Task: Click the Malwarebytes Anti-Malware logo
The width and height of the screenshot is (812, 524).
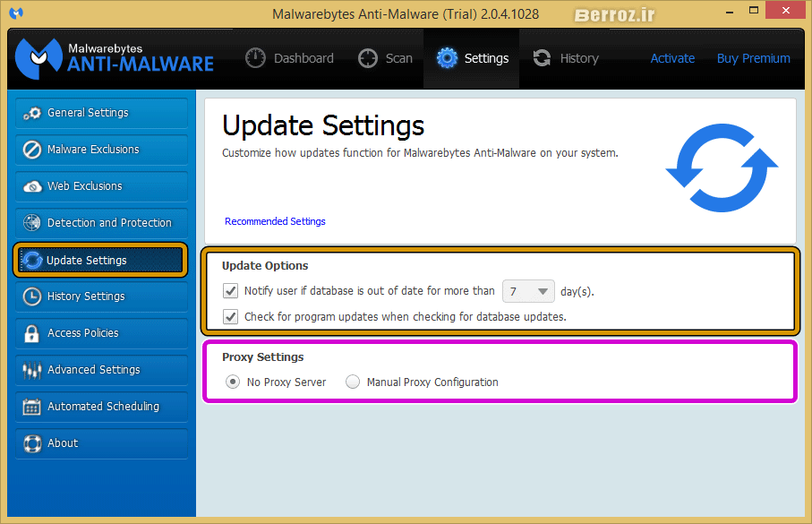Action: click(x=115, y=58)
